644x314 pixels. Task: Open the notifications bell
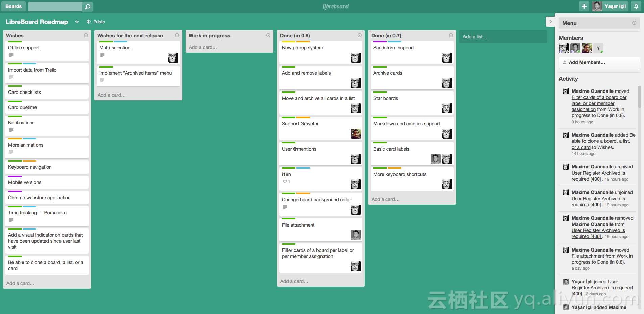636,6
